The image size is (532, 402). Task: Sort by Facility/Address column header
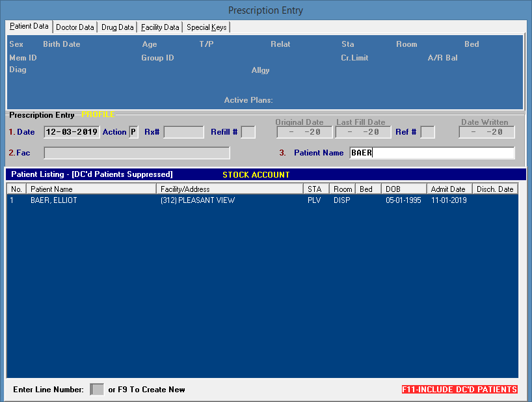pyautogui.click(x=230, y=189)
